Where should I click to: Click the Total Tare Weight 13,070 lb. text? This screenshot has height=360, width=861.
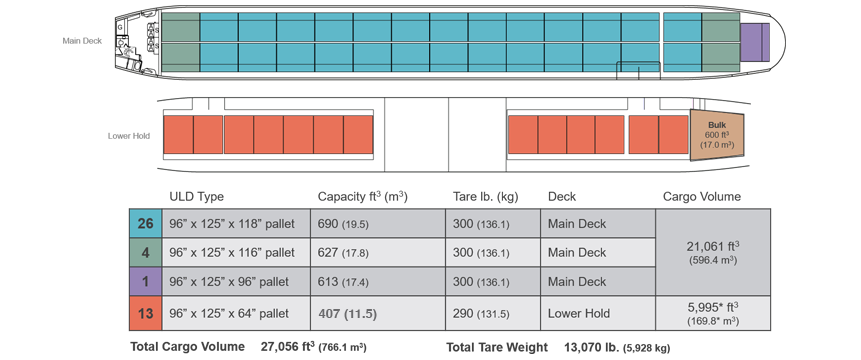pos(558,347)
